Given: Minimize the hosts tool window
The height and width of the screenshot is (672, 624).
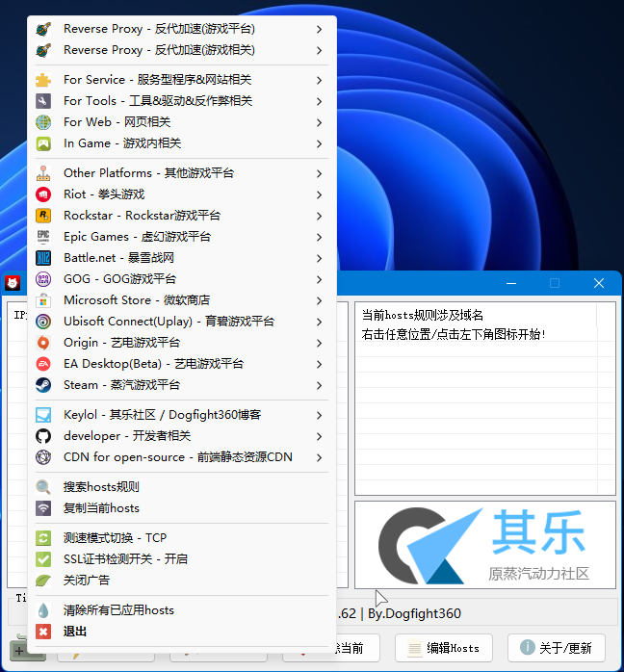Looking at the screenshot, I should (511, 283).
